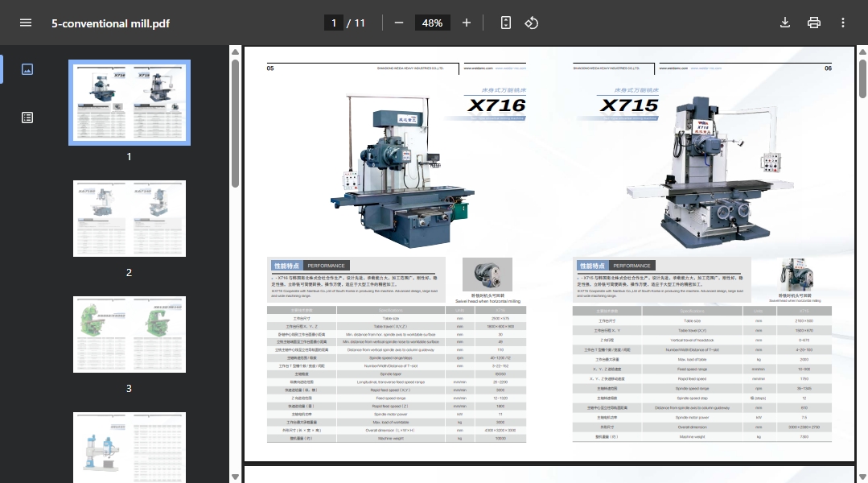Jump to page 3 thumbnail
This screenshot has height=483, width=868.
coord(130,334)
